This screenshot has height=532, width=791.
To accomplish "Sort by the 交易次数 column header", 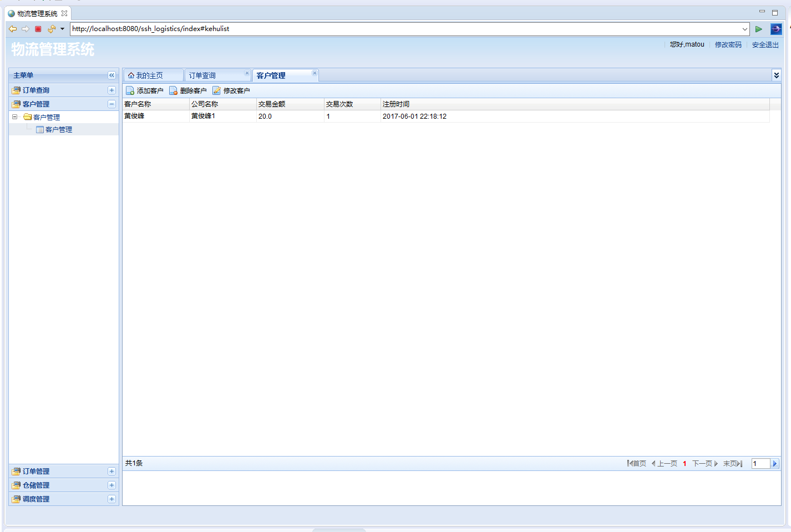I will (x=352, y=104).
